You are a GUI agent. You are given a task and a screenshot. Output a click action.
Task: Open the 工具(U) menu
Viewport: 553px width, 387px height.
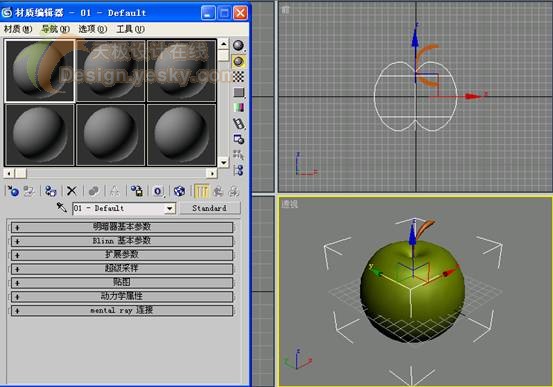pyautogui.click(x=130, y=29)
